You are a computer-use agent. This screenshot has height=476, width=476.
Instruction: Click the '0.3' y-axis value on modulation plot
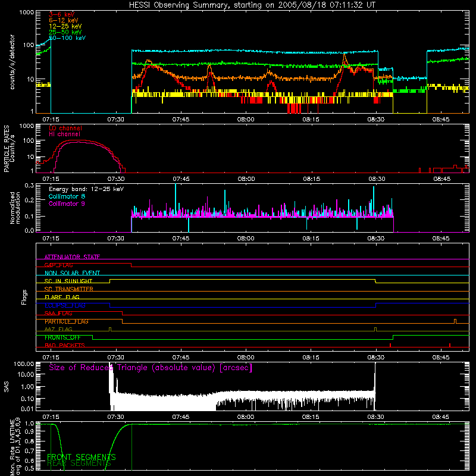[x=29, y=185]
